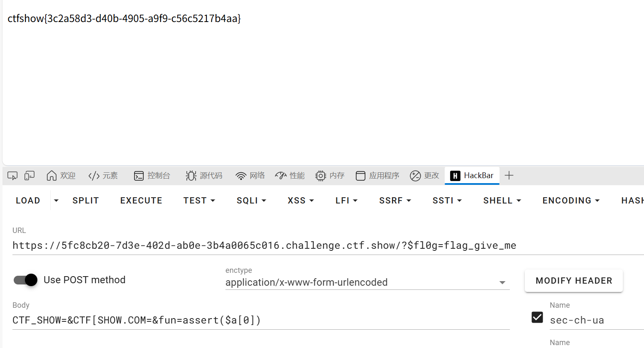Select the HackBar tab
The height and width of the screenshot is (348, 644).
tap(472, 176)
